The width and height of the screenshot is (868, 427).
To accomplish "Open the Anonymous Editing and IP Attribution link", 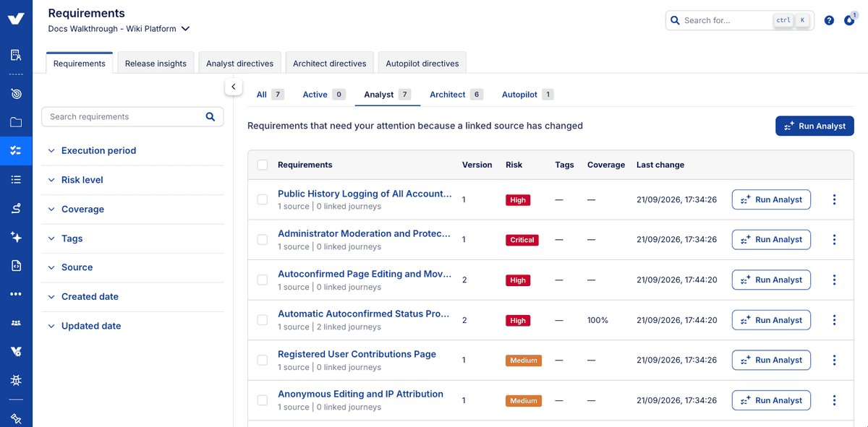I will 360,394.
